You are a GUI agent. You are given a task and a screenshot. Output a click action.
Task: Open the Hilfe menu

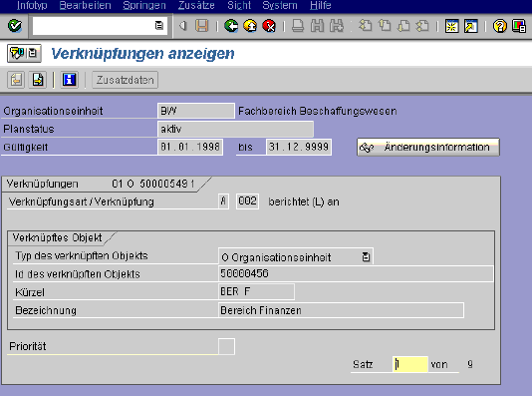pyautogui.click(x=320, y=6)
